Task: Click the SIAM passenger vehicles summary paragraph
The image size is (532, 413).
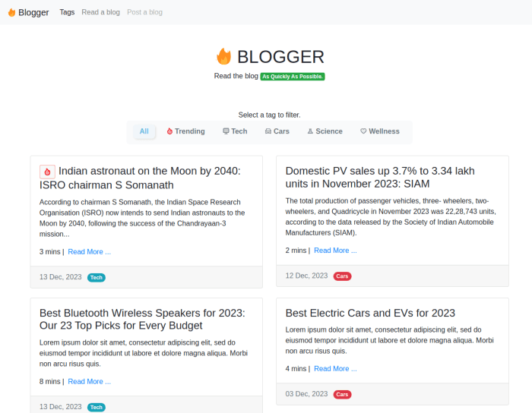Action: (x=391, y=217)
